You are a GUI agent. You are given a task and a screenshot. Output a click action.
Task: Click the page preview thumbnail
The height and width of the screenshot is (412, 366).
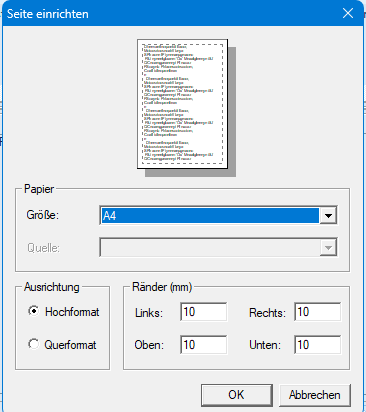(183, 104)
